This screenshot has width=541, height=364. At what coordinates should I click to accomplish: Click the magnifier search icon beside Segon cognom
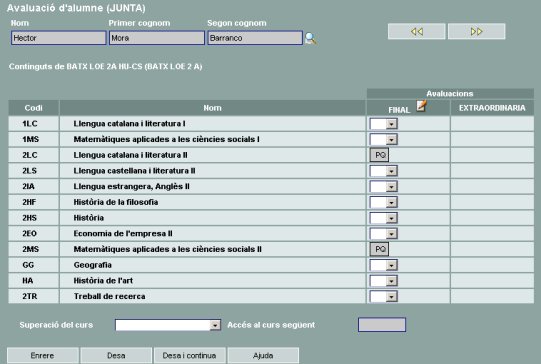[x=311, y=38]
